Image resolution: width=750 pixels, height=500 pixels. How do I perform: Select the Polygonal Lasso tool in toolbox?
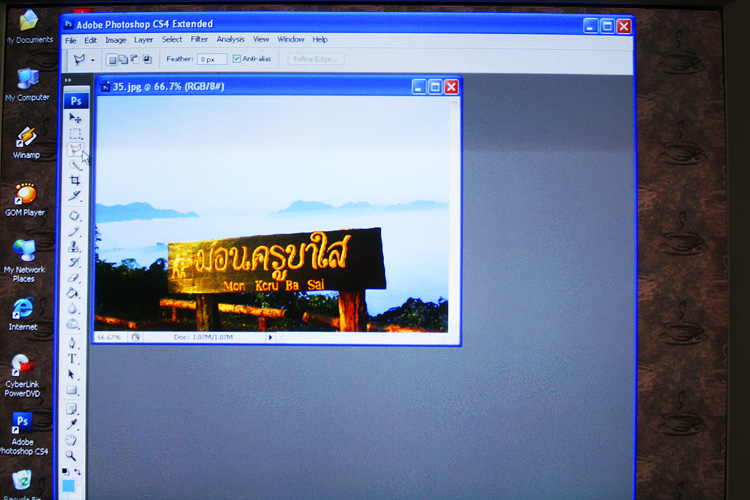point(75,149)
